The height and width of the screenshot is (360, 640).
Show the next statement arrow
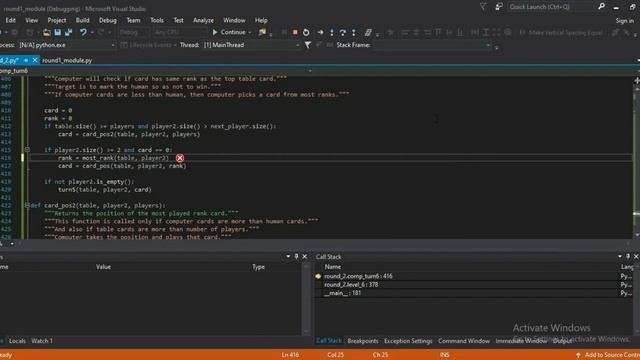pyautogui.click(x=320, y=32)
